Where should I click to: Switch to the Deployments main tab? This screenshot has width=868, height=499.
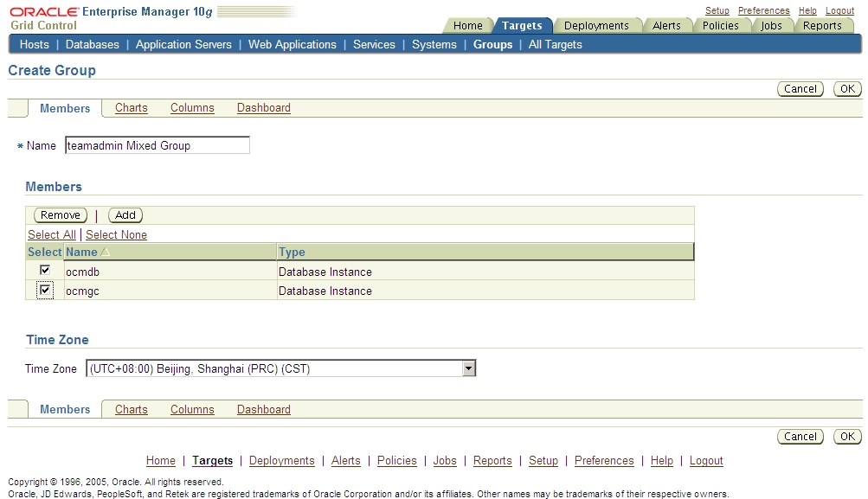pyautogui.click(x=596, y=25)
